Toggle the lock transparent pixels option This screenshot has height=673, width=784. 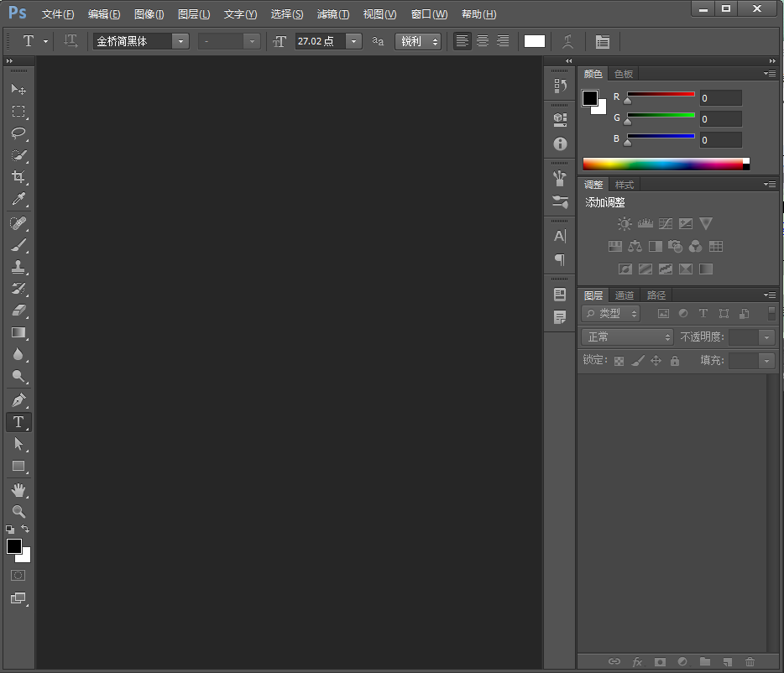pyautogui.click(x=619, y=361)
